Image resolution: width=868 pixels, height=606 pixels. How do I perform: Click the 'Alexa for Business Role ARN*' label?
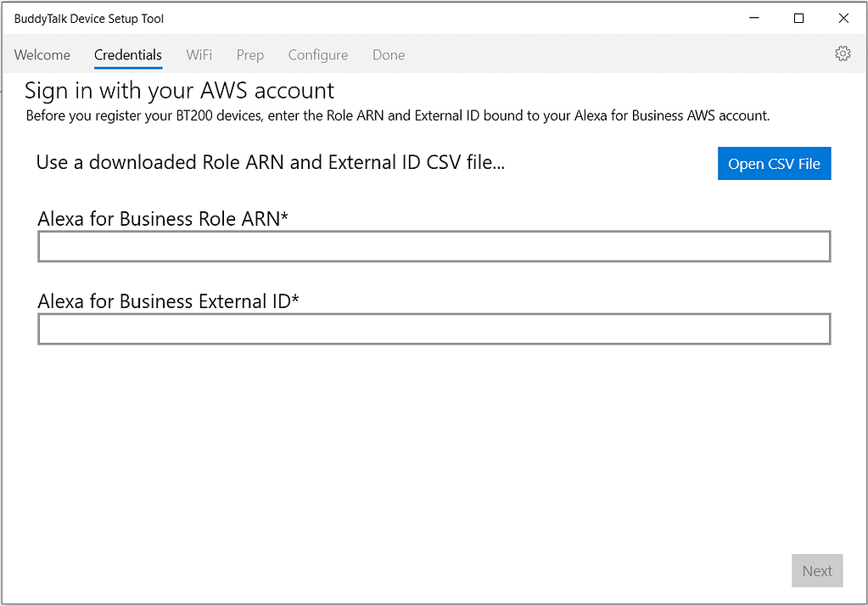tap(163, 219)
